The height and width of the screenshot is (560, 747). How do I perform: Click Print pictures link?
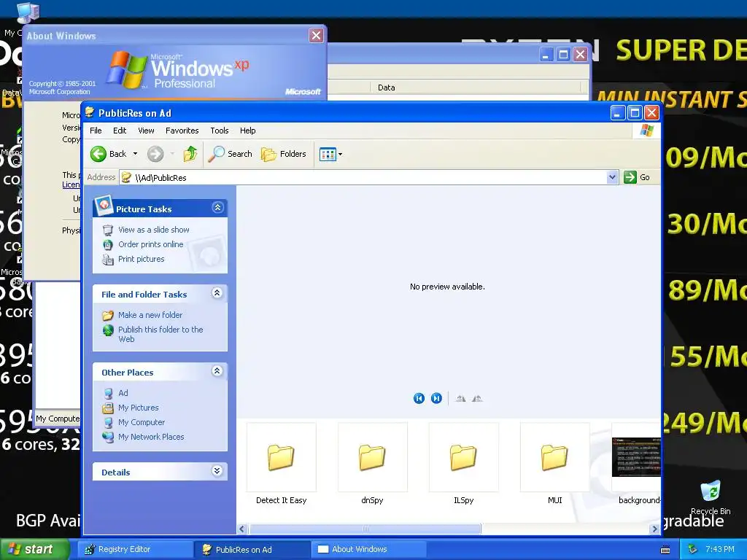pyautogui.click(x=141, y=259)
